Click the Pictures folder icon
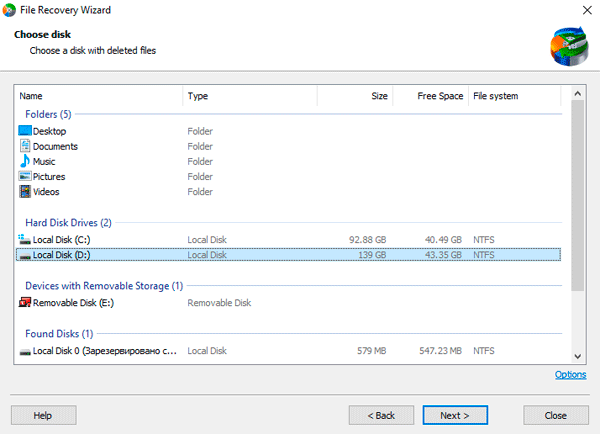Screen dimensions: 600x434 coord(25,176)
